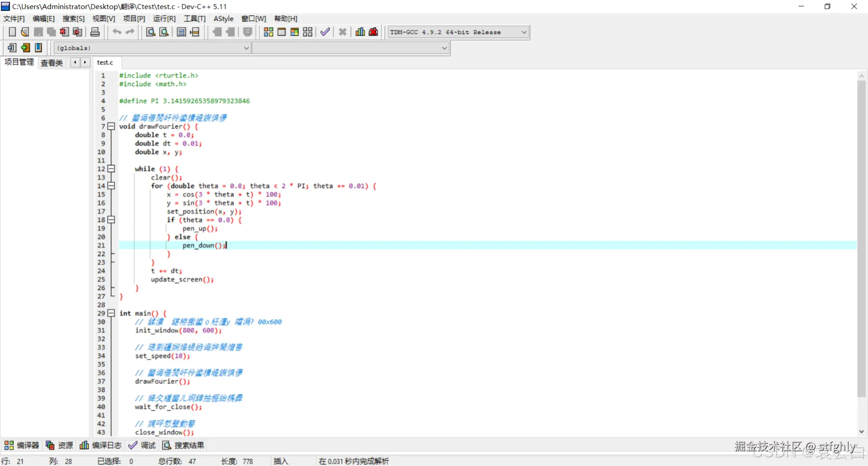868x466 pixels.
Task: Open the 运行[R] menu
Action: (x=165, y=19)
